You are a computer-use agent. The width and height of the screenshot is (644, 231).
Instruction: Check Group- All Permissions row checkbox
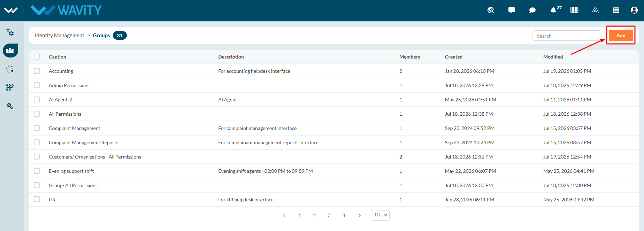pyautogui.click(x=37, y=185)
